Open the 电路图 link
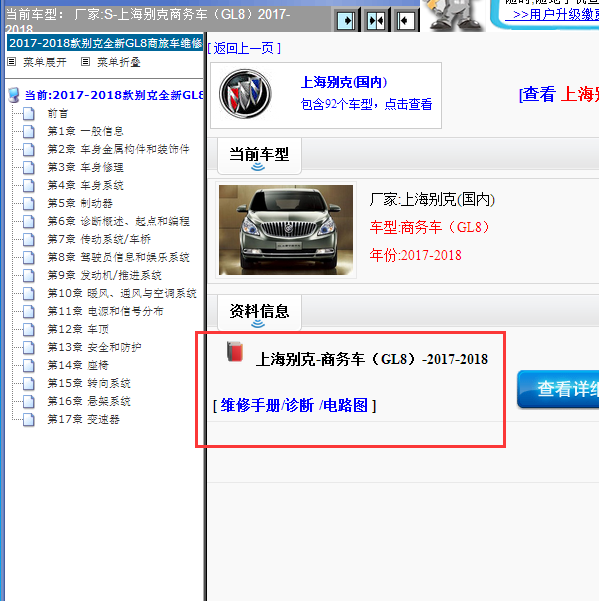The width and height of the screenshot is (599, 601). tap(345, 406)
